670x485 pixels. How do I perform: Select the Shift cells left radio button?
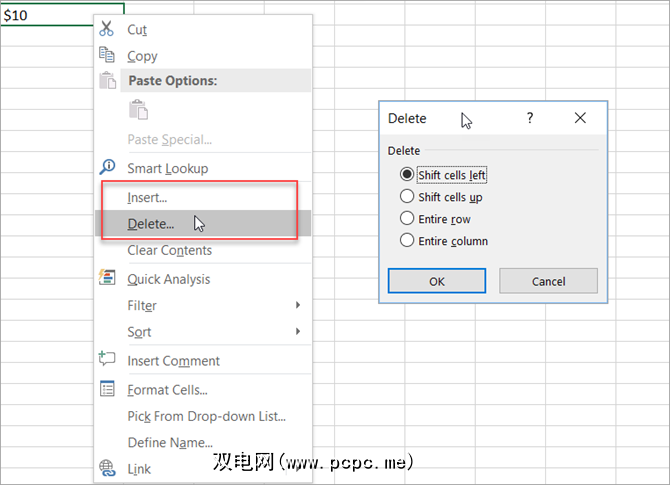point(407,175)
